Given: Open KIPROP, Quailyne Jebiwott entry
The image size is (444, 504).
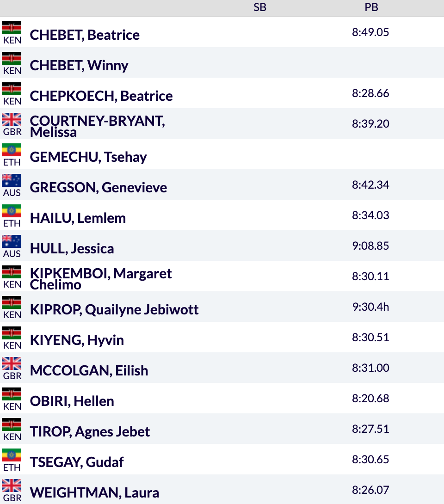Looking at the screenshot, I should 114,309.
